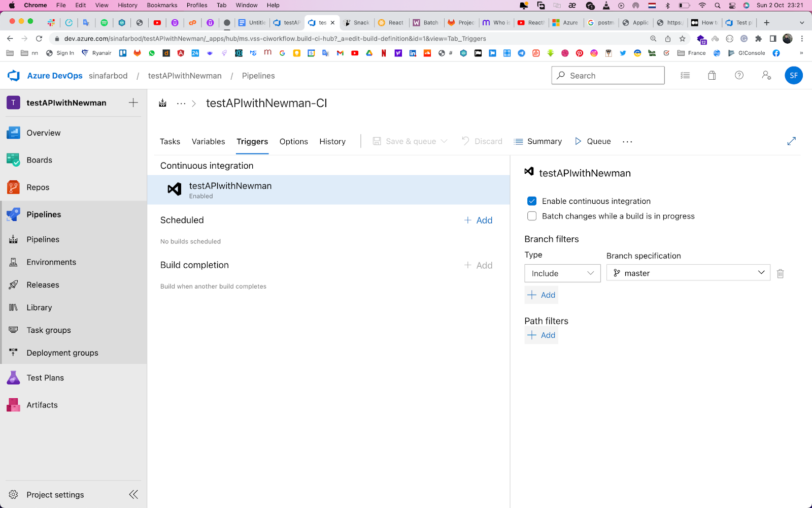Open the User settings icon
Viewport: 812px width, 508px height.
pyautogui.click(x=766, y=76)
